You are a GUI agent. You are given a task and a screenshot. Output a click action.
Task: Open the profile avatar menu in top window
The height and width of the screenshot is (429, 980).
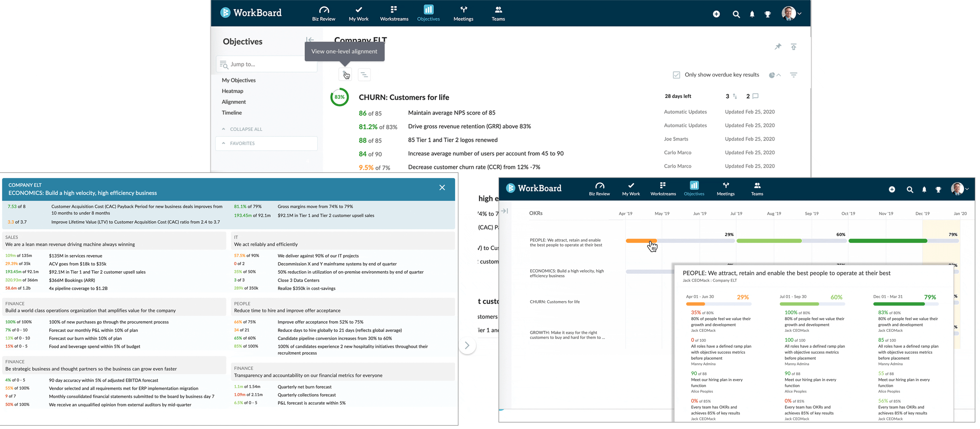(792, 13)
